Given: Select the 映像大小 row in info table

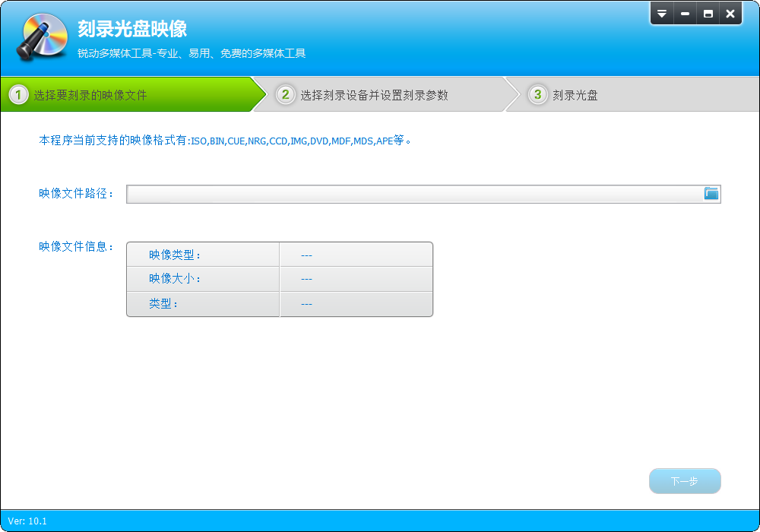Looking at the screenshot, I should coord(175,279).
